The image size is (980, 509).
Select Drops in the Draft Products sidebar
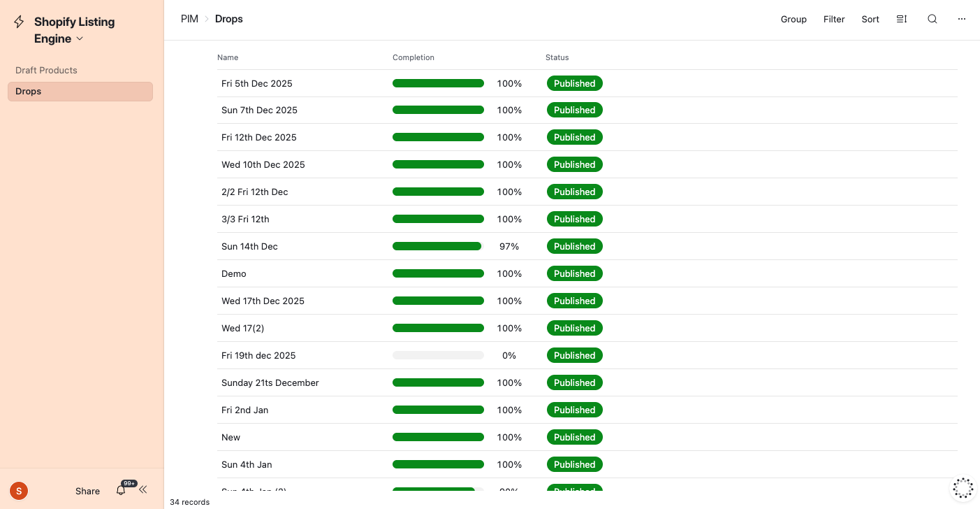pos(80,92)
